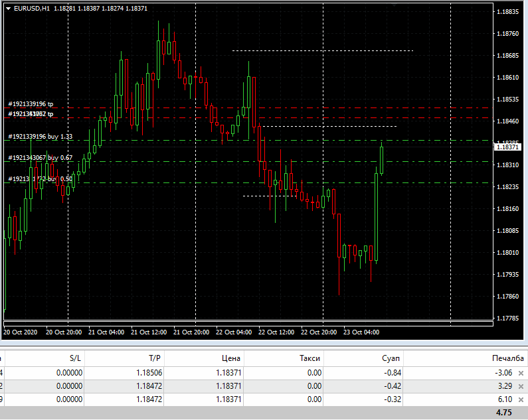
Task: Click price 1.18371 in the -0.32 swap row
Action: click(228, 399)
